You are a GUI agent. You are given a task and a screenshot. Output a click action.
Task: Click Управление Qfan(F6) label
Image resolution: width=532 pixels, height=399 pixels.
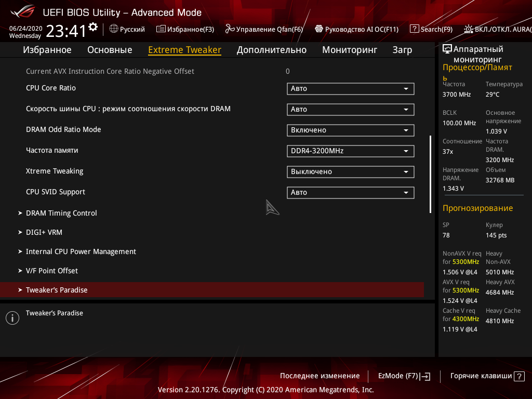point(270,30)
